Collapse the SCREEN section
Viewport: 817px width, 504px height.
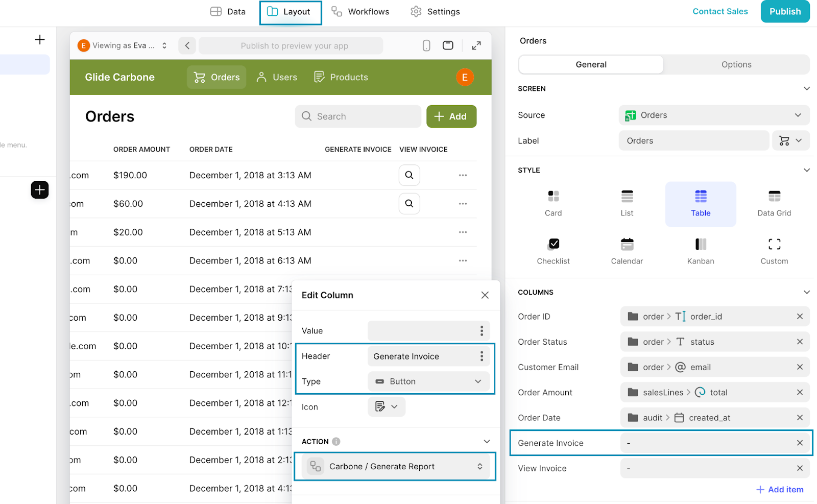[x=807, y=89]
